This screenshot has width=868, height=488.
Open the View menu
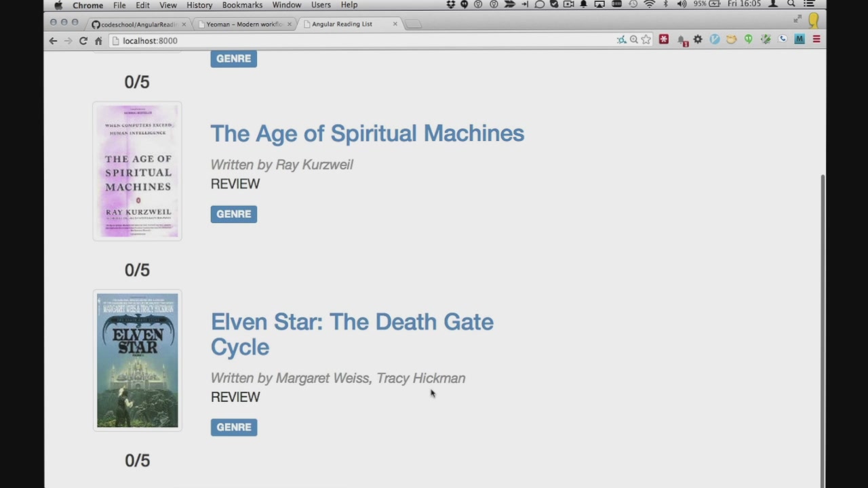click(168, 5)
